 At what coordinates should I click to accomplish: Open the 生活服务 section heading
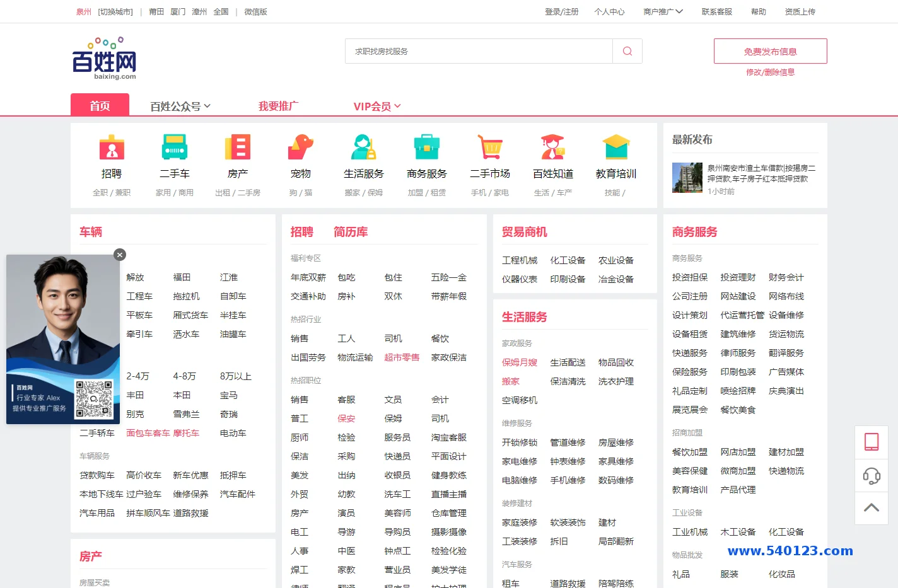524,317
